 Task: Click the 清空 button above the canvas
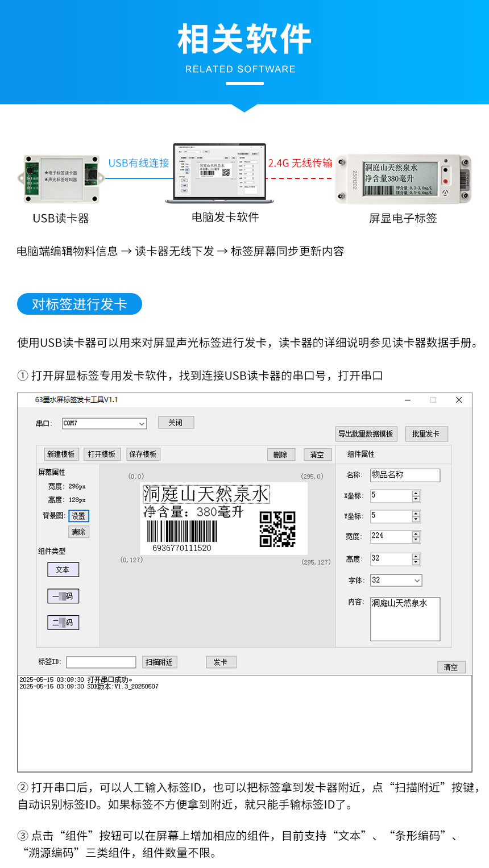317,454
